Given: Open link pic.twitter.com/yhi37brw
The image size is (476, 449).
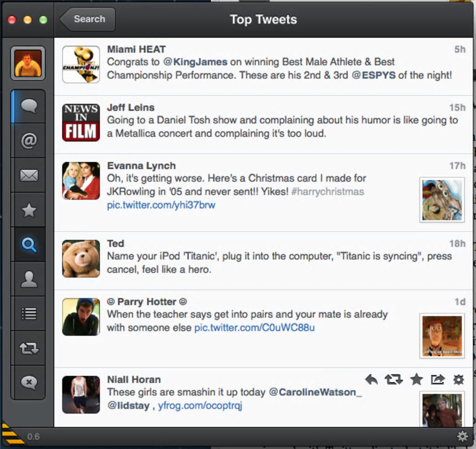Looking at the screenshot, I should [161, 205].
